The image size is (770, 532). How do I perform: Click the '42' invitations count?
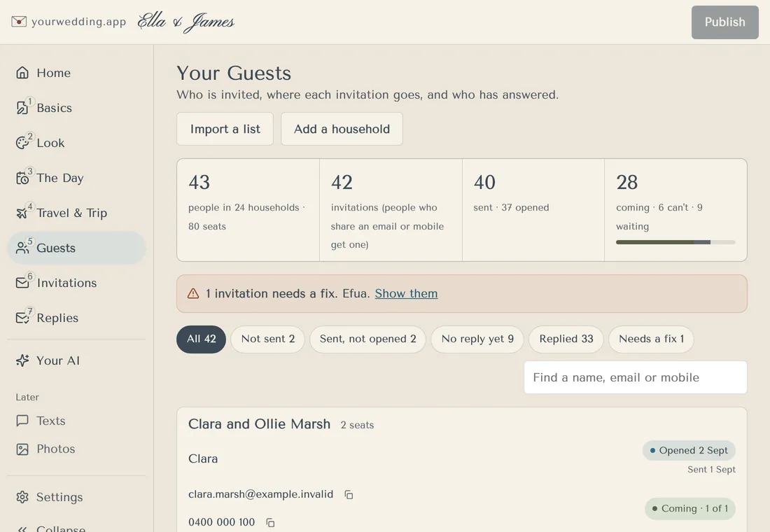tap(342, 183)
